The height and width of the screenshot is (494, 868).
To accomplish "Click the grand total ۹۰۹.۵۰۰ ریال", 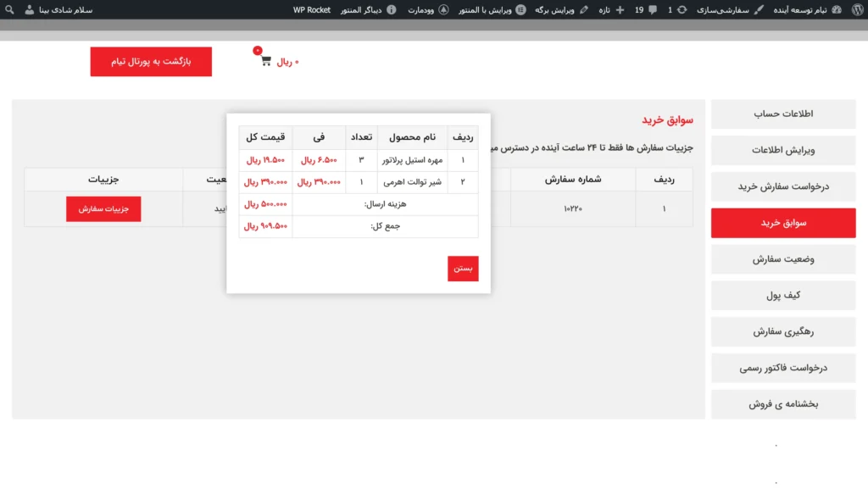I will point(265,225).
